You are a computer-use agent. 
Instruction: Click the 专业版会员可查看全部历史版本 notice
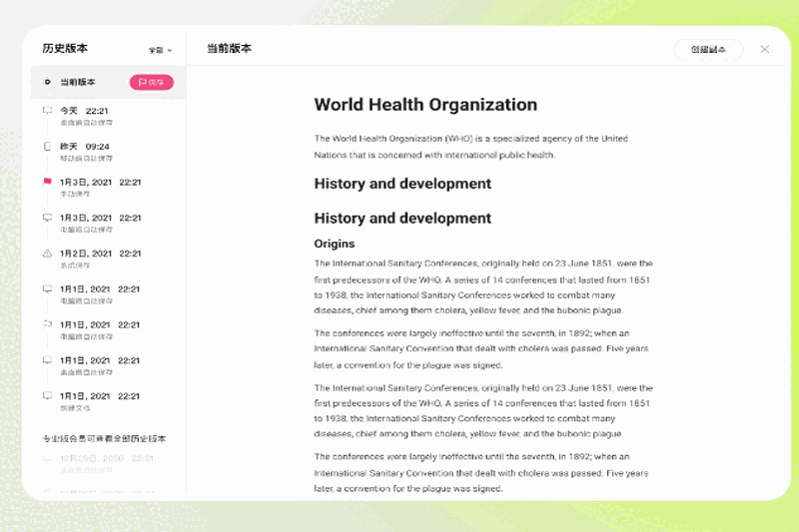pyautogui.click(x=105, y=438)
